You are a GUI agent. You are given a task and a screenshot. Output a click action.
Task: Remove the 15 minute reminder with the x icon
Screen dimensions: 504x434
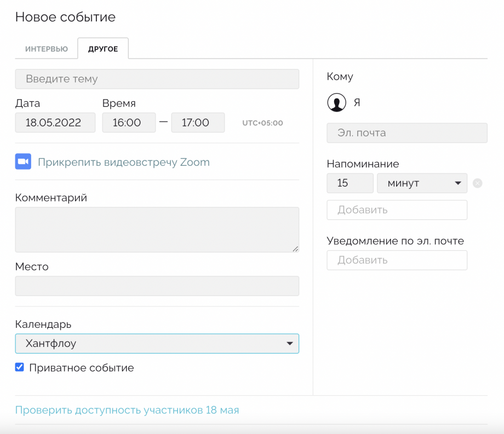click(477, 183)
